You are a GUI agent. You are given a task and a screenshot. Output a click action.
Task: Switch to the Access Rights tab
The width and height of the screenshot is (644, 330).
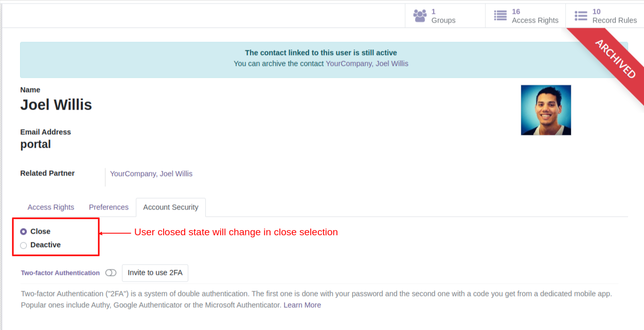coord(51,207)
